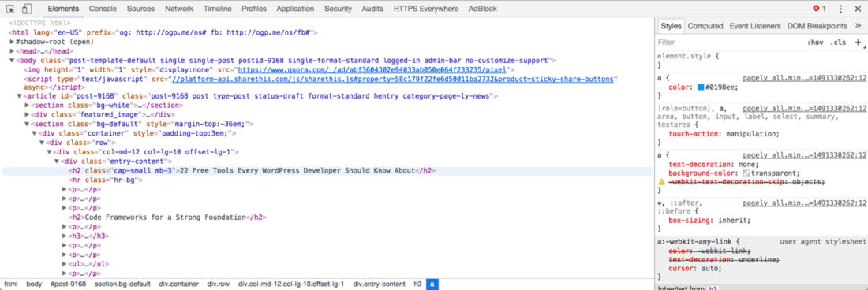Screen dimensions: 868x290
Task: Click the Styles Filter input field
Action: click(728, 43)
